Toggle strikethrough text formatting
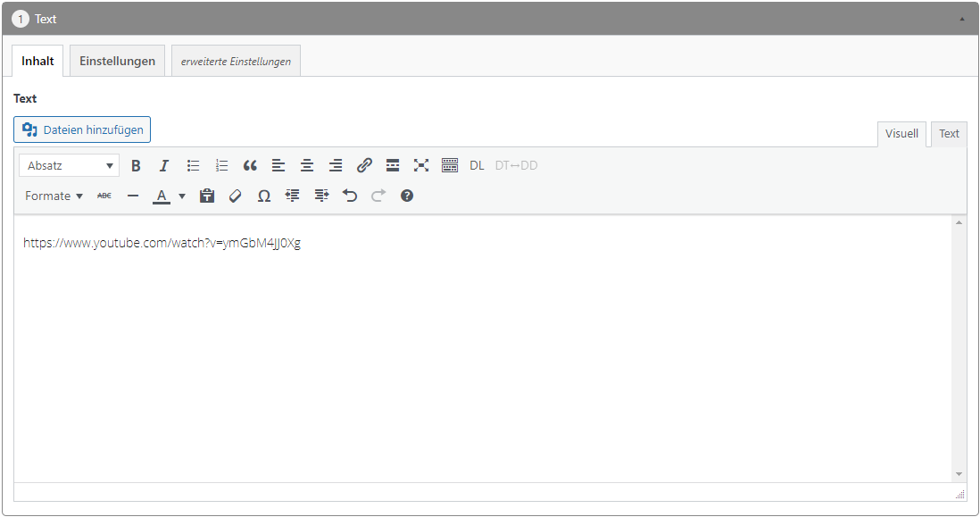 pyautogui.click(x=104, y=196)
